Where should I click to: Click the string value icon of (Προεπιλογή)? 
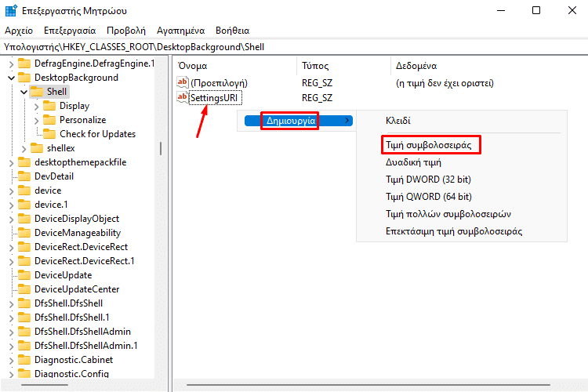(182, 82)
